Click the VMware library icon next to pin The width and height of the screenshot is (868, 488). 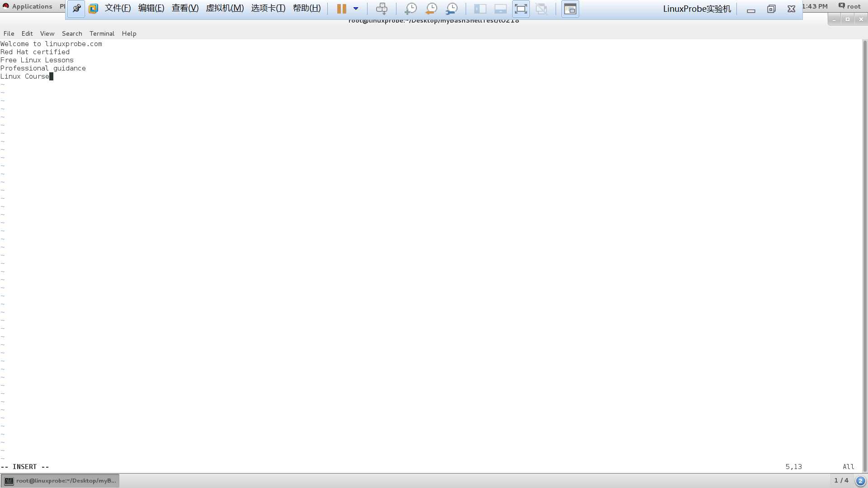pyautogui.click(x=94, y=9)
